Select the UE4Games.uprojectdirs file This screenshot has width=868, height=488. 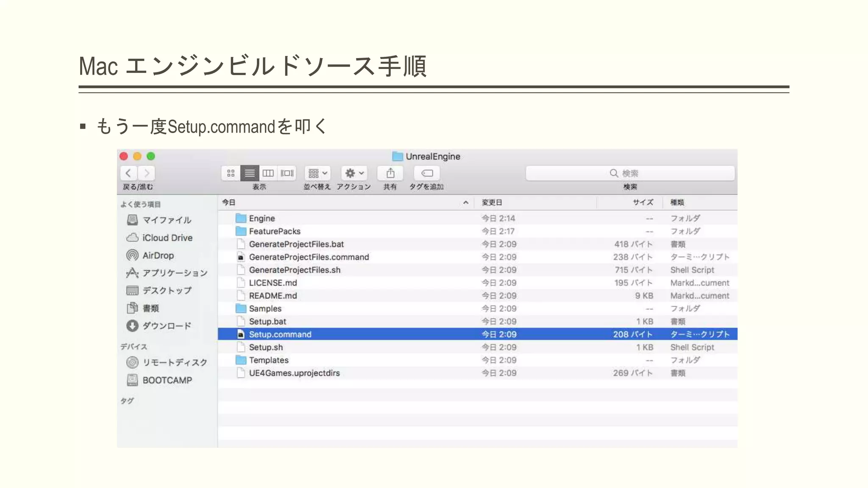coord(478,373)
